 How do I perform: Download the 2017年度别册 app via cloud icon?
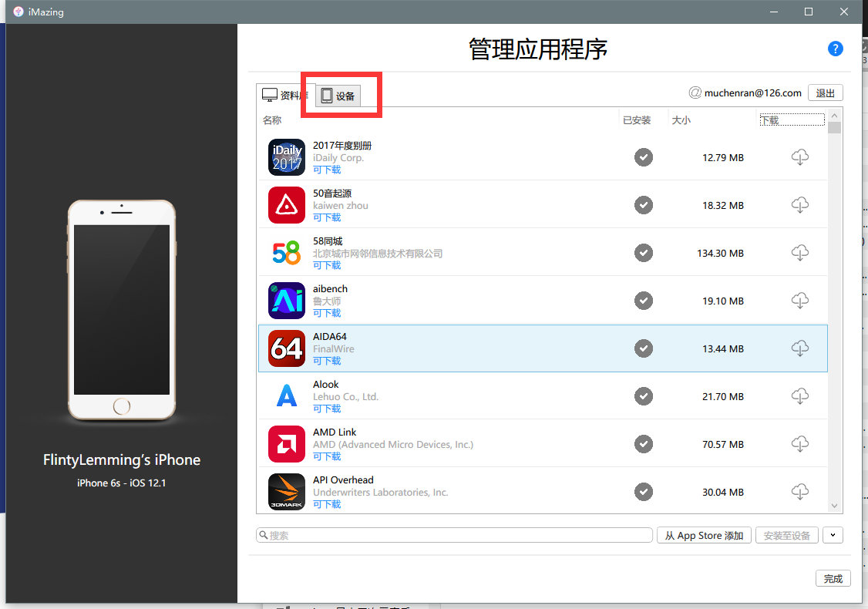[800, 157]
